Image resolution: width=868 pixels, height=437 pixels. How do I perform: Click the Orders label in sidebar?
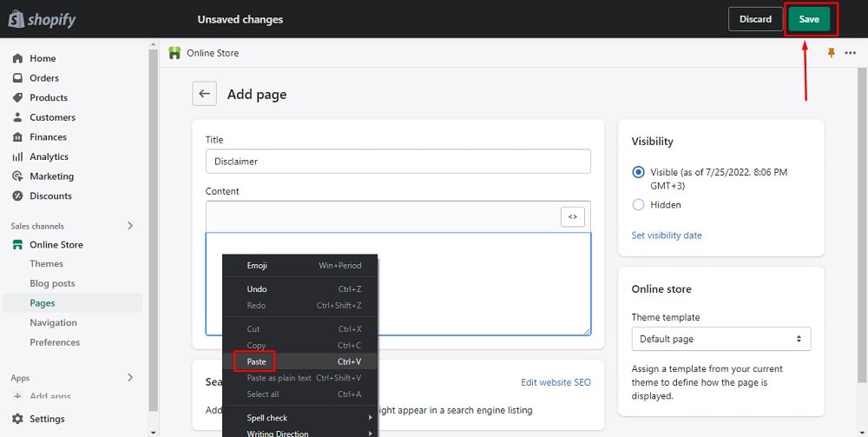click(x=44, y=78)
